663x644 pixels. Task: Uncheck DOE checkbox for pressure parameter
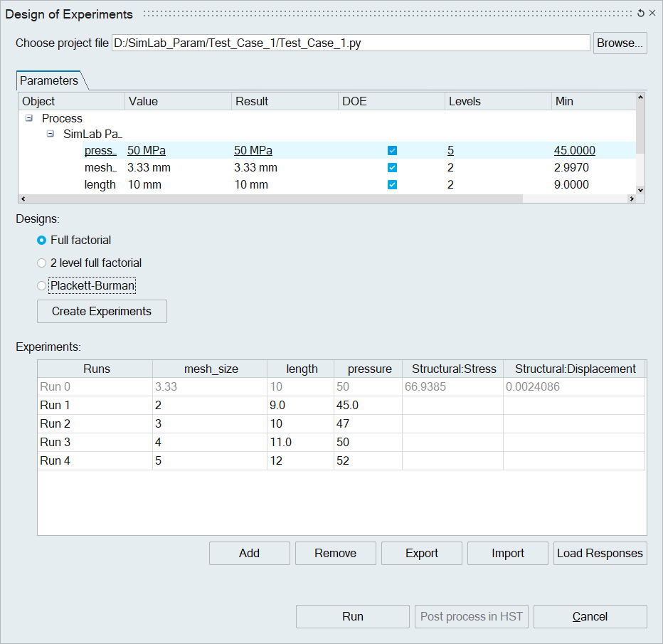click(x=392, y=151)
